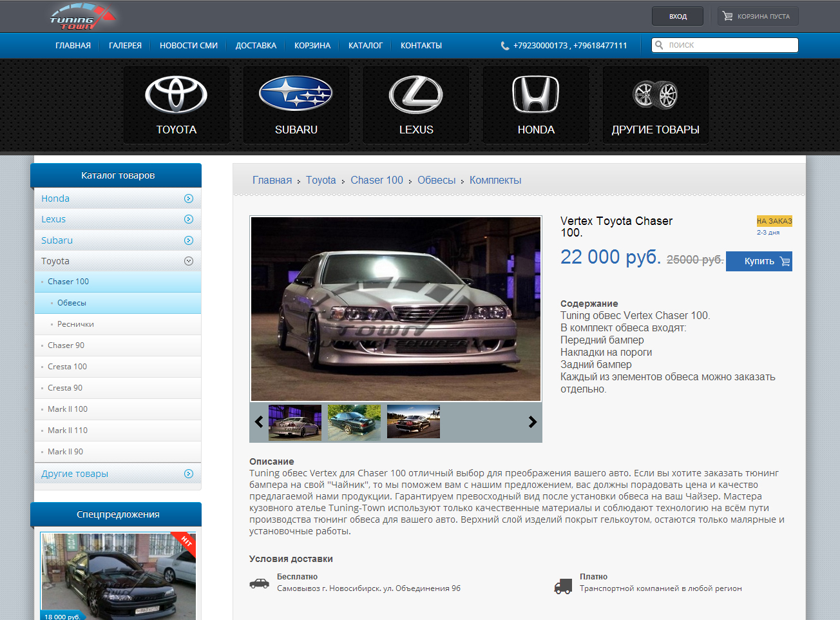Select Chaser 90 in catalog tree
The height and width of the screenshot is (620, 840).
(x=118, y=345)
